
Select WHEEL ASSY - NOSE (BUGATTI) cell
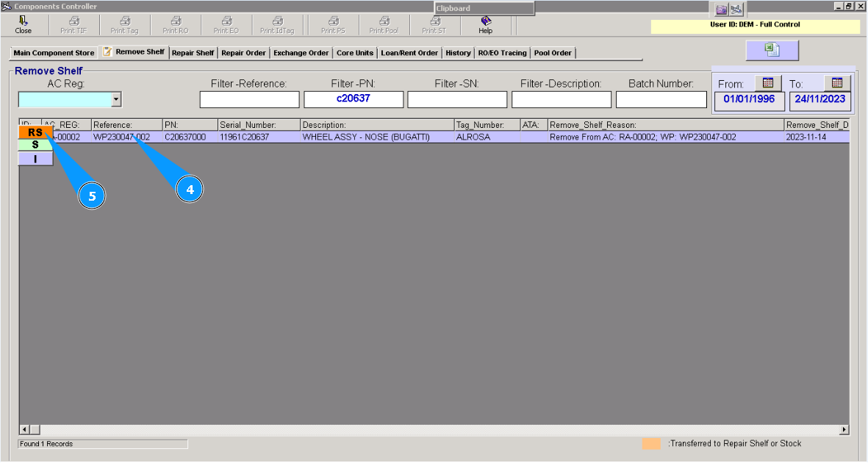point(377,137)
